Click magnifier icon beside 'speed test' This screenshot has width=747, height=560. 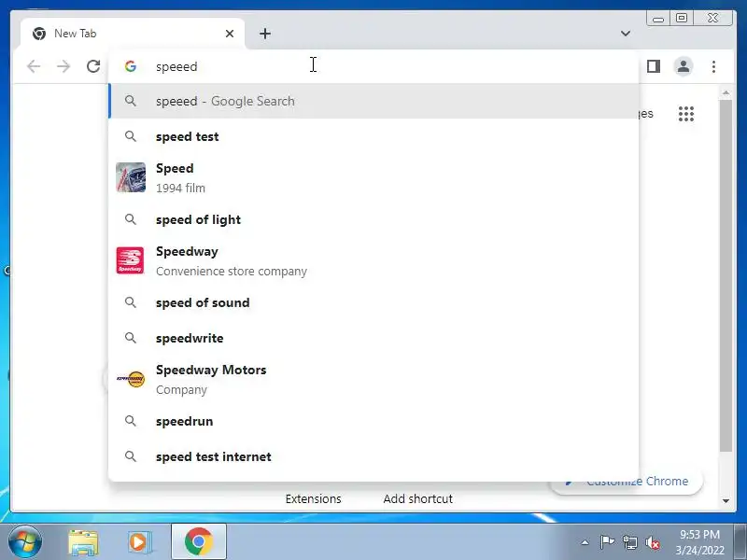coord(131,136)
